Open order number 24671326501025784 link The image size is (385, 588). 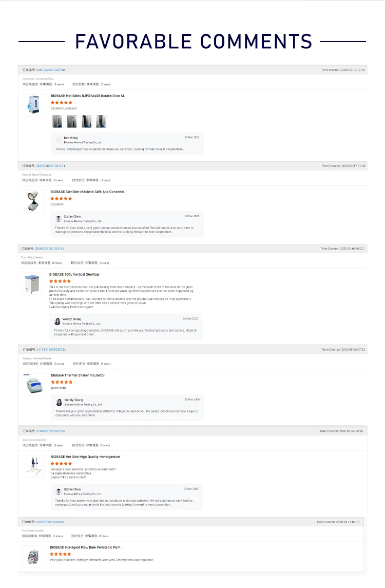coord(50,70)
